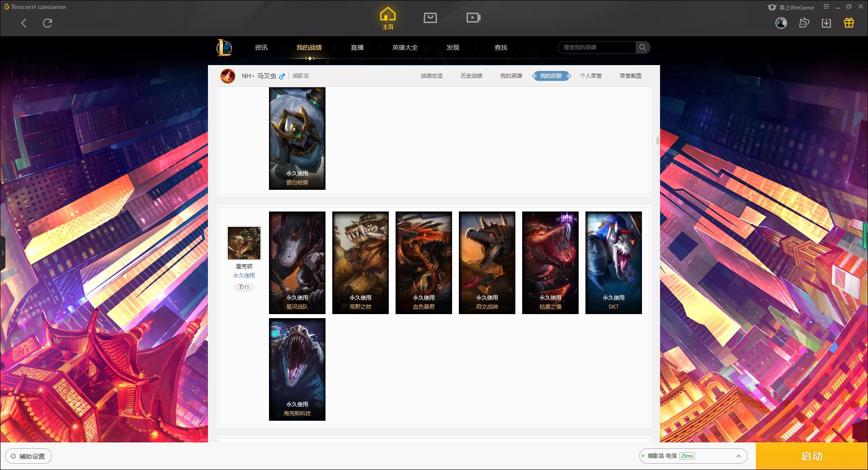The height and width of the screenshot is (470, 868).
Task: Open the 枯萎之壤 skin card
Action: coord(550,263)
